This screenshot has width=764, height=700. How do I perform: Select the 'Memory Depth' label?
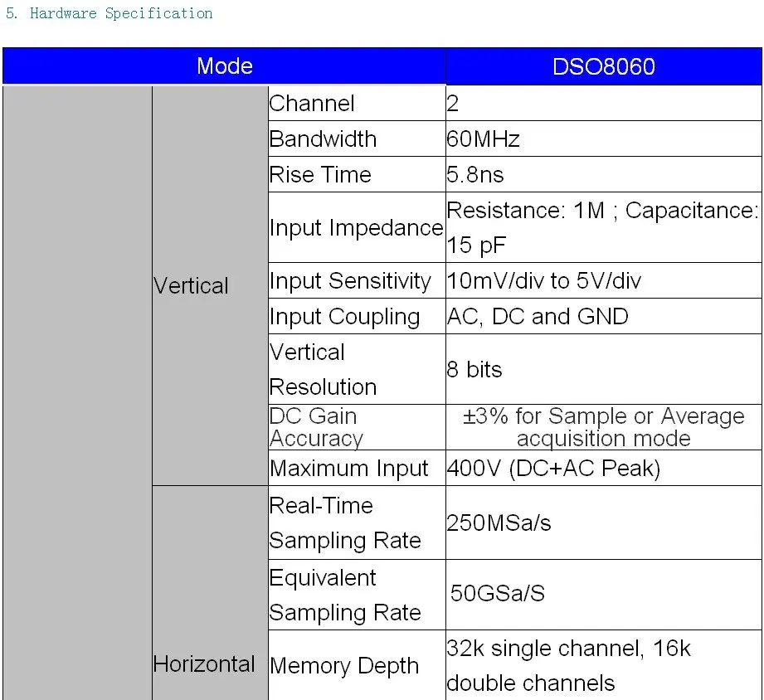click(x=344, y=665)
